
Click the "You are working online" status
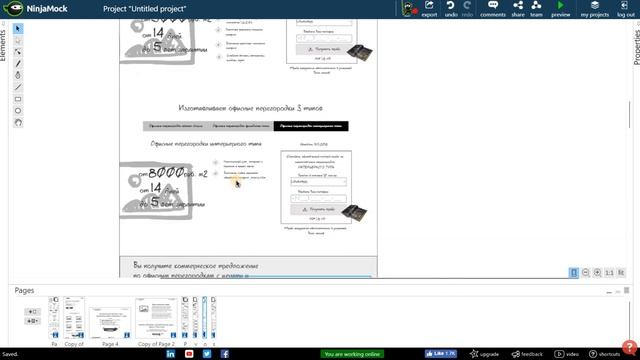coord(352,354)
